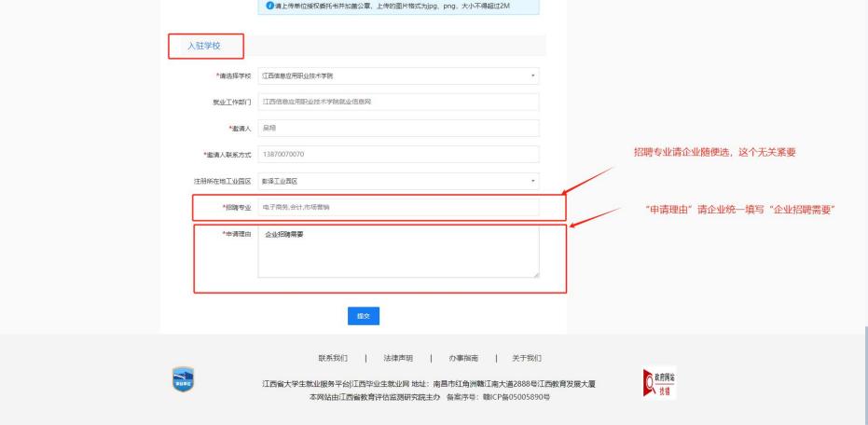868x425 pixels.
Task: Go to the 办事指南 footer link
Action: point(463,358)
